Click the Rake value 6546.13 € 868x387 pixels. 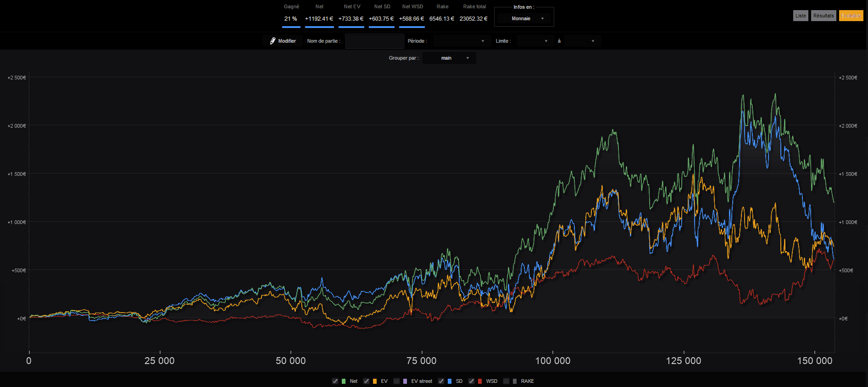click(442, 19)
